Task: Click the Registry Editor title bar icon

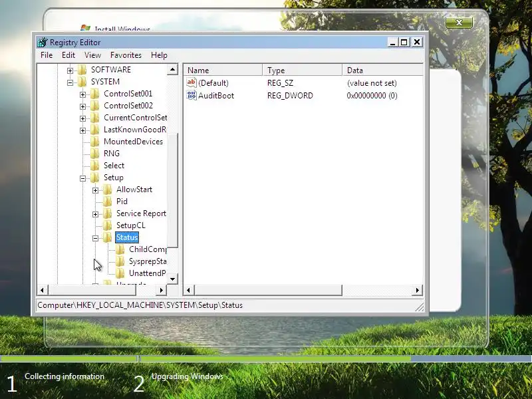Action: (x=42, y=43)
